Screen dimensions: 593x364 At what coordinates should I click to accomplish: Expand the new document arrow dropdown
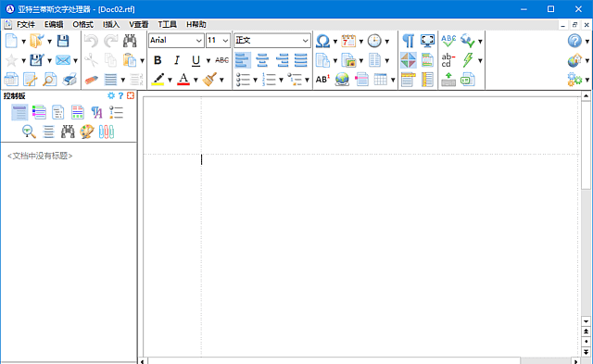click(23, 41)
